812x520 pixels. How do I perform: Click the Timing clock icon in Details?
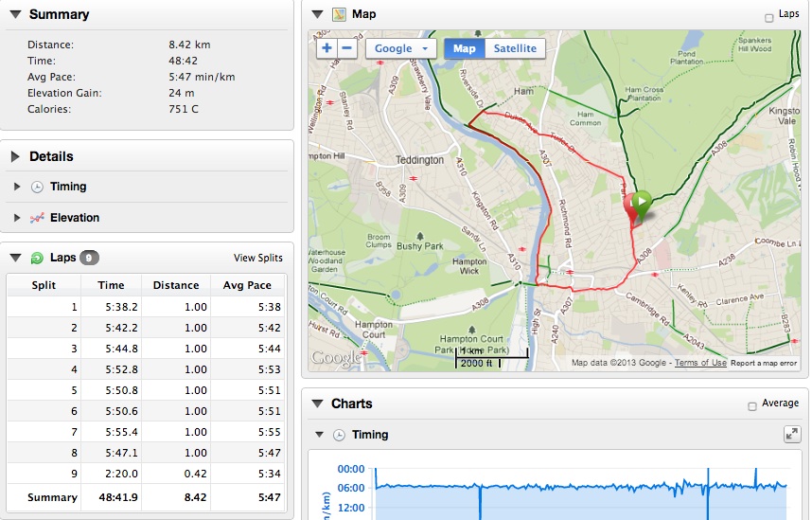click(x=36, y=187)
